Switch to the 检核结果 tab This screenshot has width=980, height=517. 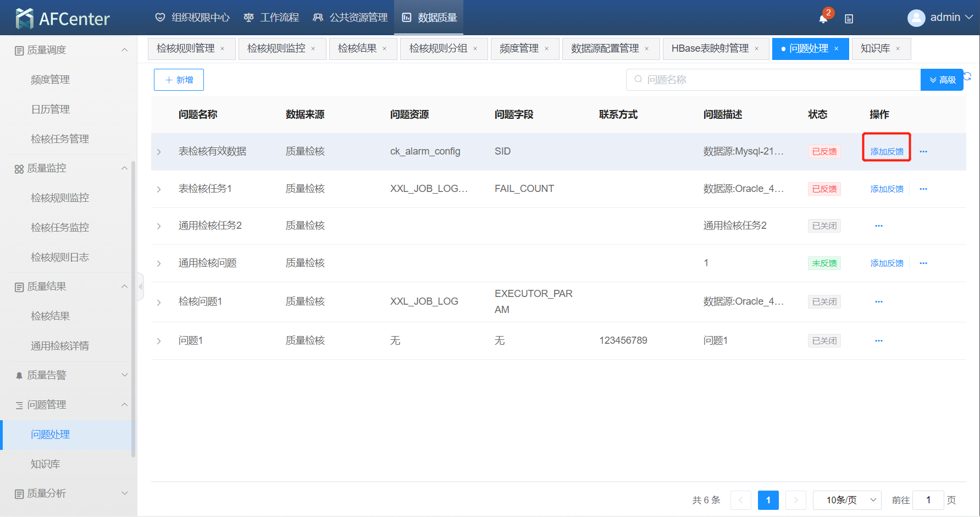pyautogui.click(x=357, y=48)
